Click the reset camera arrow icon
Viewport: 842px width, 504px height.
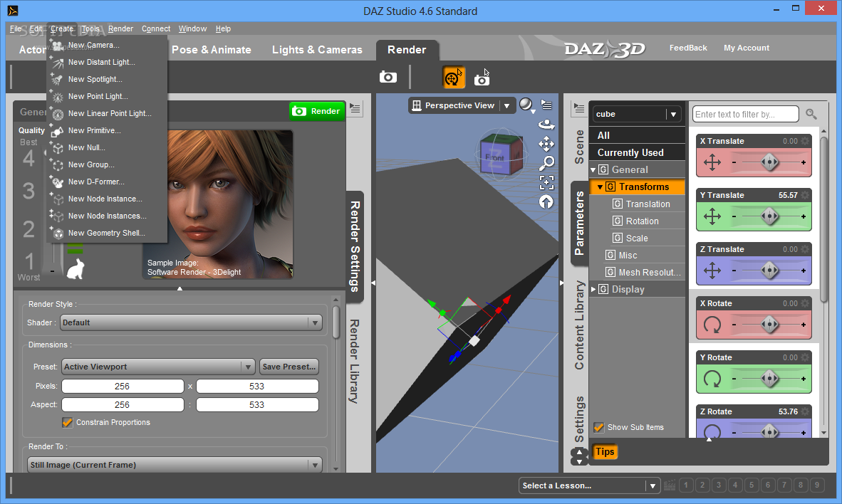(x=546, y=202)
